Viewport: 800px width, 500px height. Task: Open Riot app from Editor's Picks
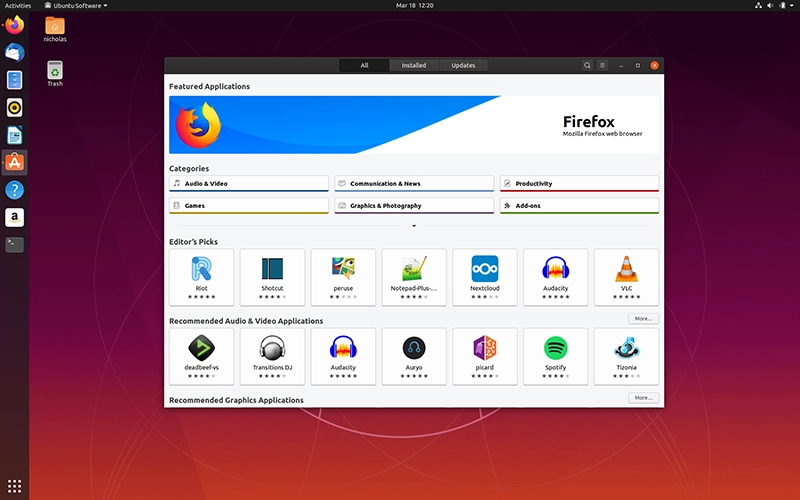tap(202, 278)
